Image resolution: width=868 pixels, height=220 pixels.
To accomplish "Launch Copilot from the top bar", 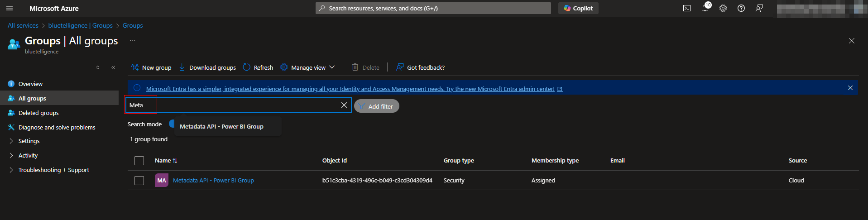I will (x=578, y=8).
